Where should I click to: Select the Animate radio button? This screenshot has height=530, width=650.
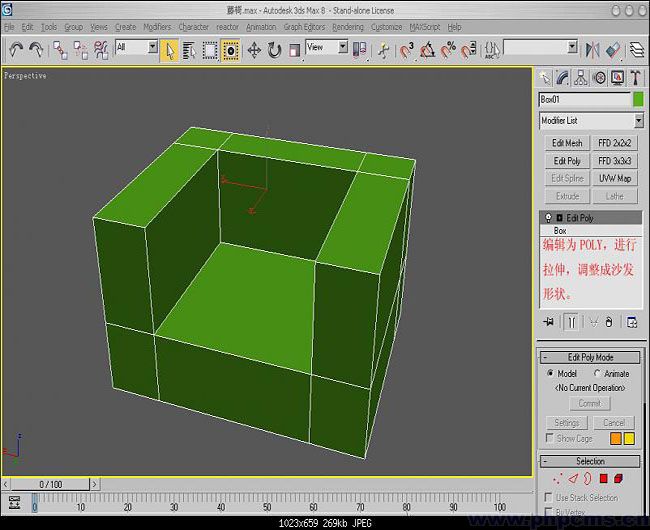tap(598, 373)
